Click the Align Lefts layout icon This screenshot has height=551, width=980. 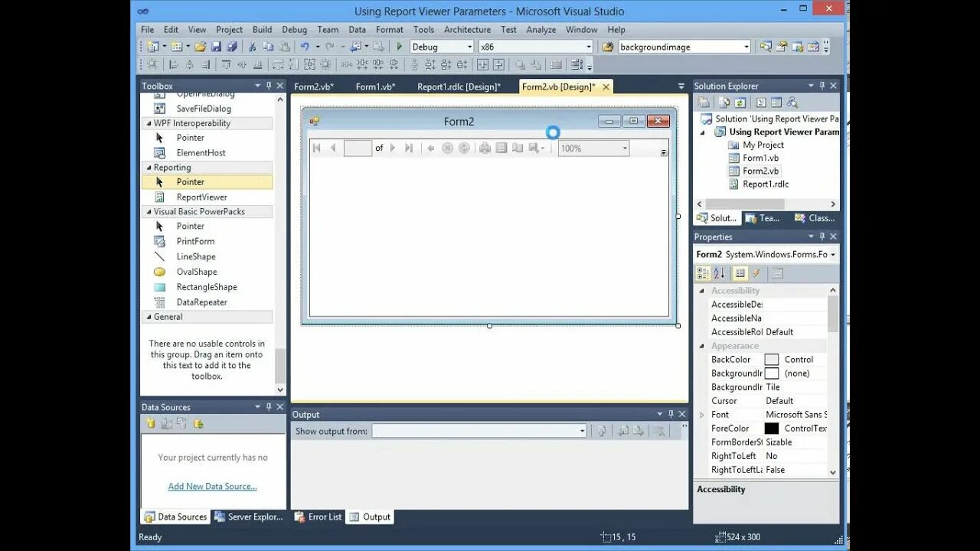174,65
